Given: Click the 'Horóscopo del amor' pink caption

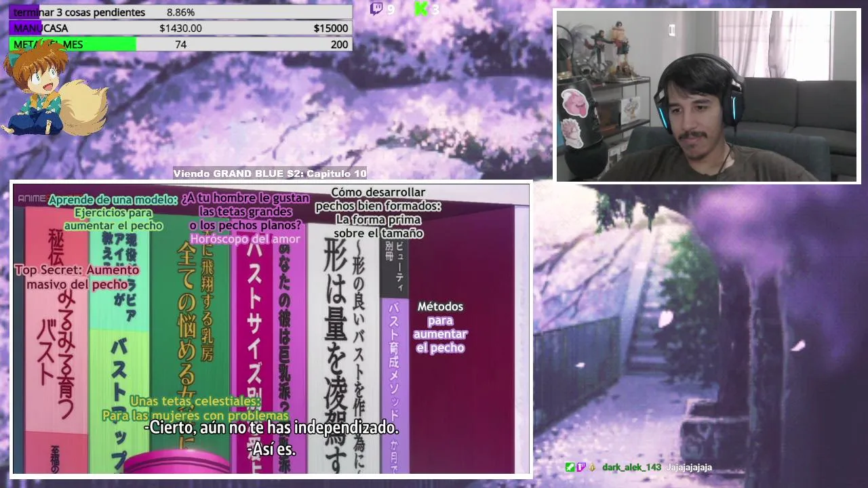Looking at the screenshot, I should click(x=245, y=239).
